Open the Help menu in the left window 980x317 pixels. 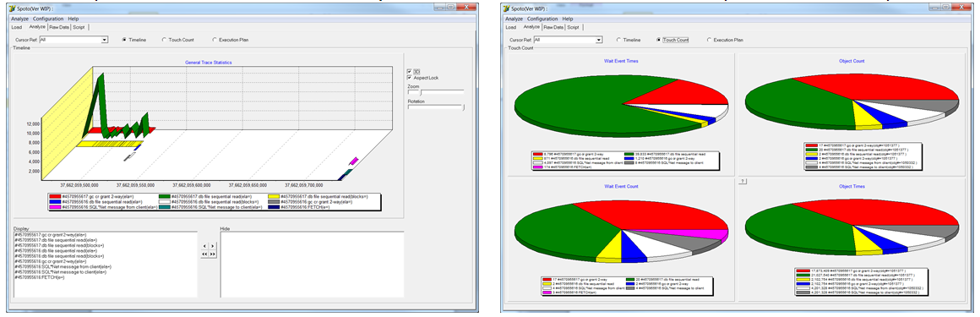click(x=73, y=19)
